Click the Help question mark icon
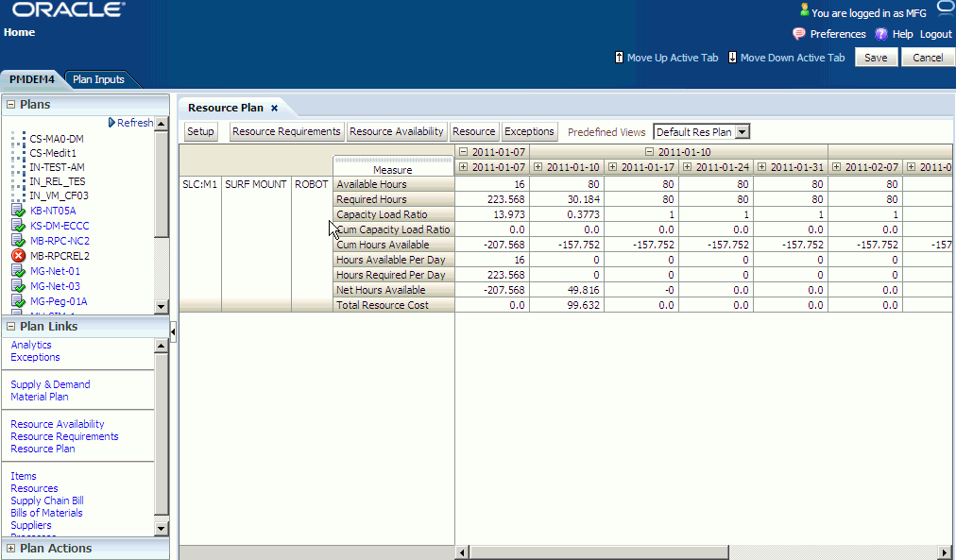 click(x=881, y=34)
